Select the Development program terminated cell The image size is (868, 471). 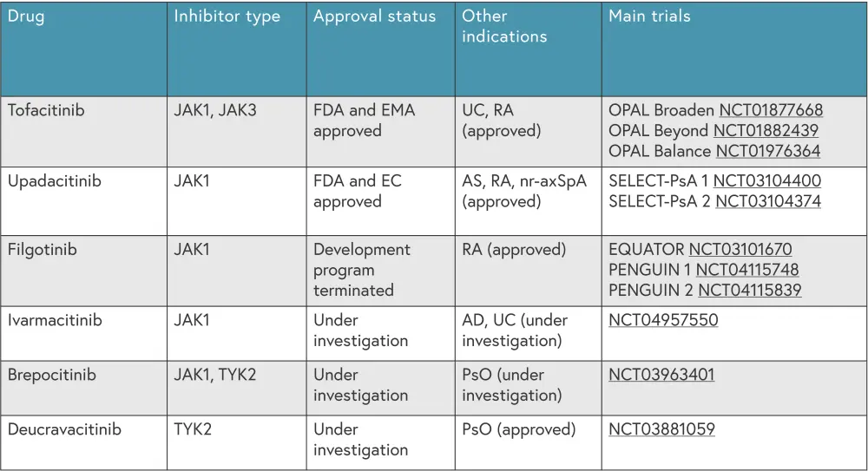click(362, 270)
